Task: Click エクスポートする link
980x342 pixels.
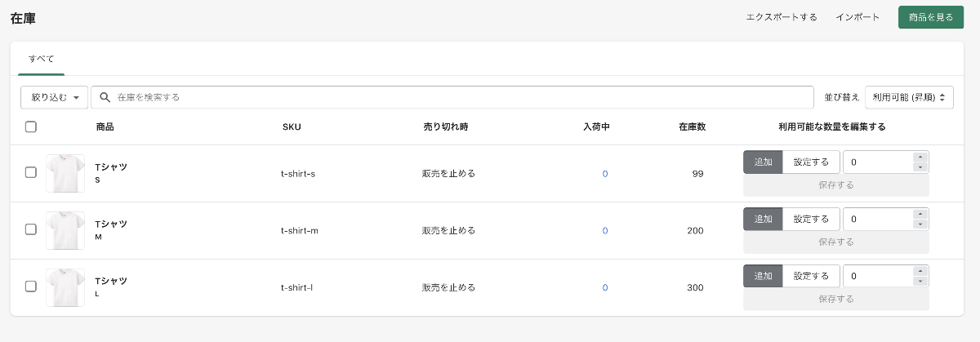Action: click(782, 17)
